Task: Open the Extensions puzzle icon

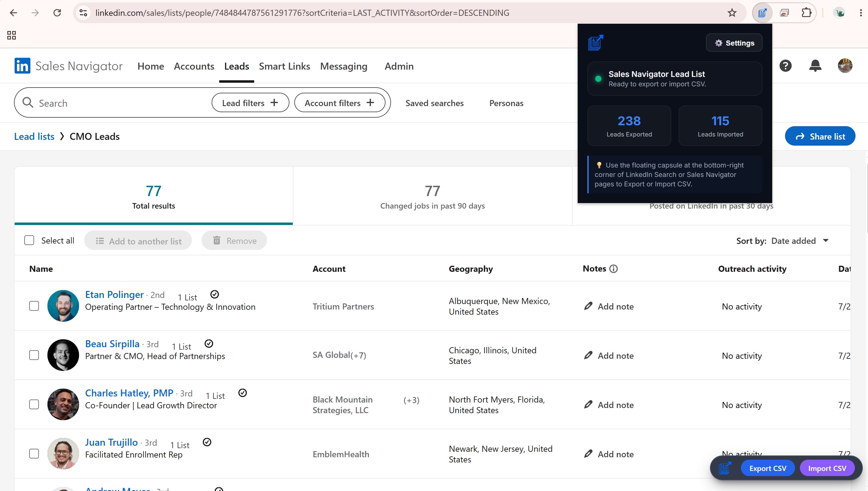Action: pyautogui.click(x=806, y=13)
